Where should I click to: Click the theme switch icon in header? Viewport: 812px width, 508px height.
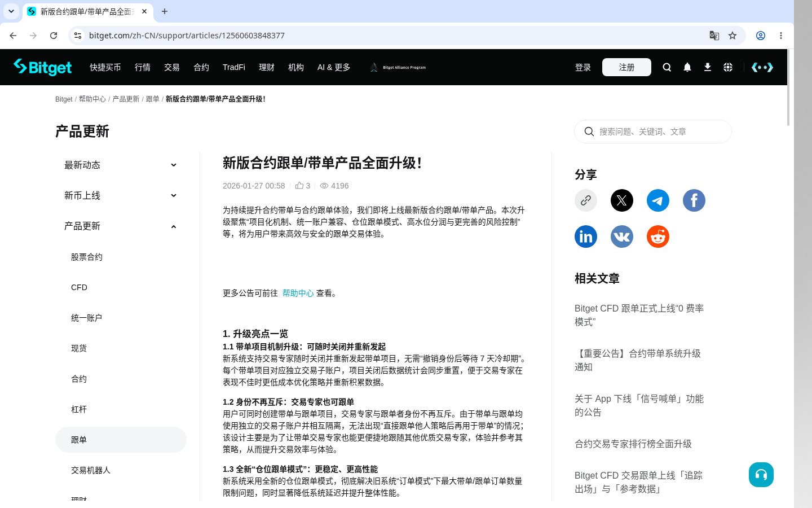[x=762, y=67]
